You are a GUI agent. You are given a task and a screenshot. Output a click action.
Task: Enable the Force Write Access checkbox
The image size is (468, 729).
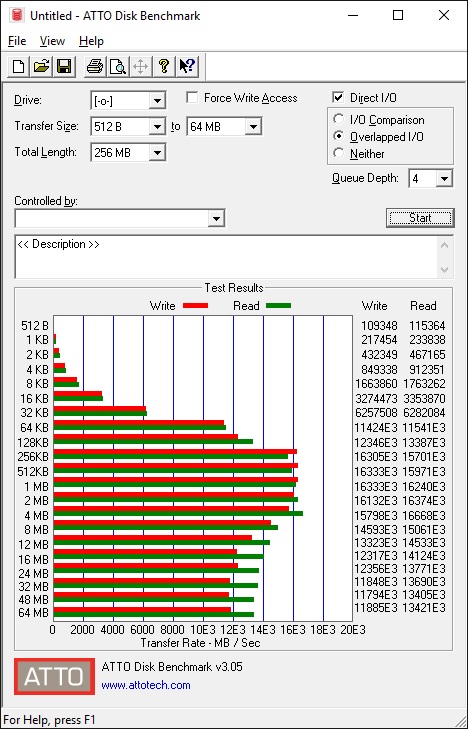coord(192,98)
